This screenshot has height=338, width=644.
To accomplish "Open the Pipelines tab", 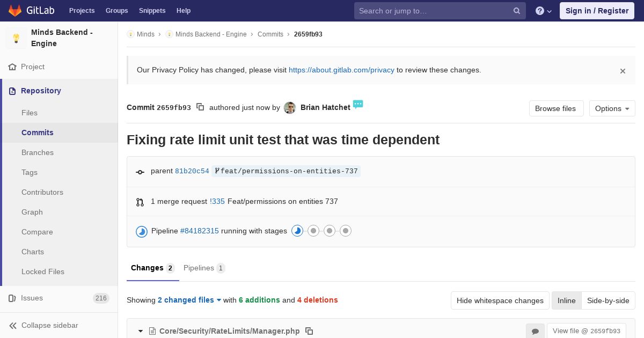I will pos(204,268).
